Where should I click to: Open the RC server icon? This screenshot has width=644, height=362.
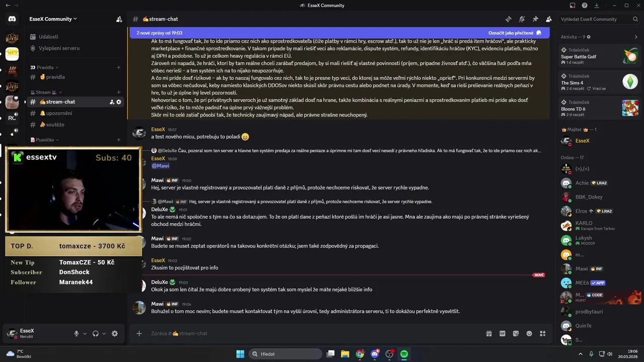click(x=12, y=118)
